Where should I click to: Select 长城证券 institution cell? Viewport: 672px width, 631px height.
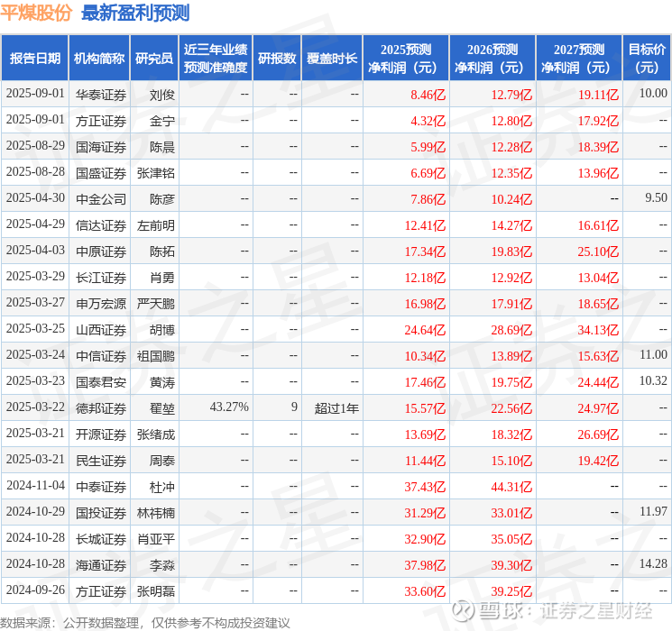tap(101, 539)
